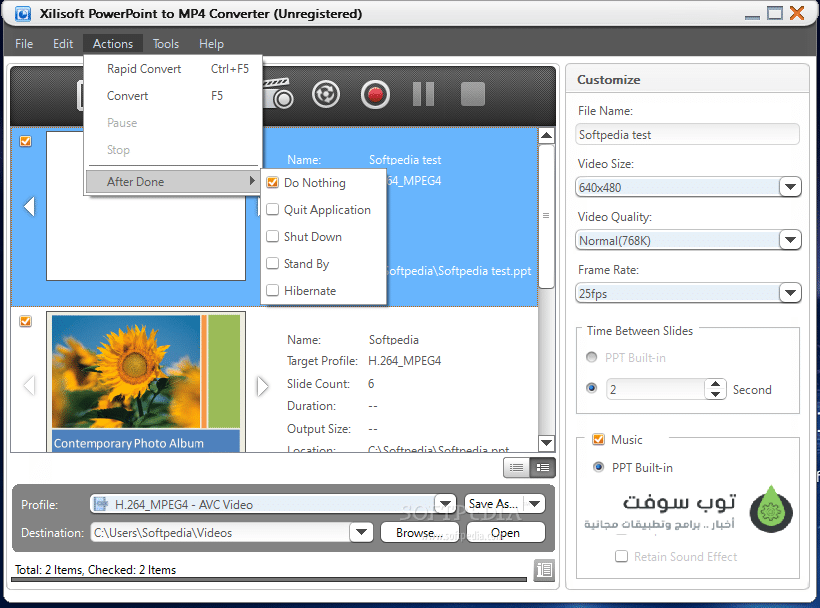The width and height of the screenshot is (820, 608).
Task: Switch to simple list view icon
Action: click(x=516, y=467)
